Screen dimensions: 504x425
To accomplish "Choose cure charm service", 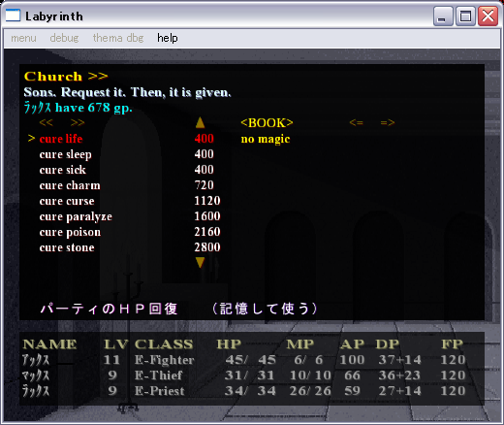I will pyautogui.click(x=70, y=185).
